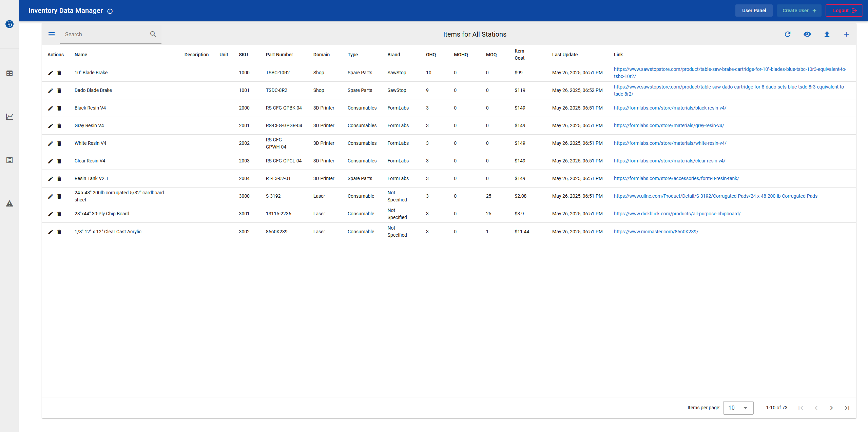Viewport: 868px width, 432px height.
Task: Open the Items per page dropdown
Action: coord(738,408)
